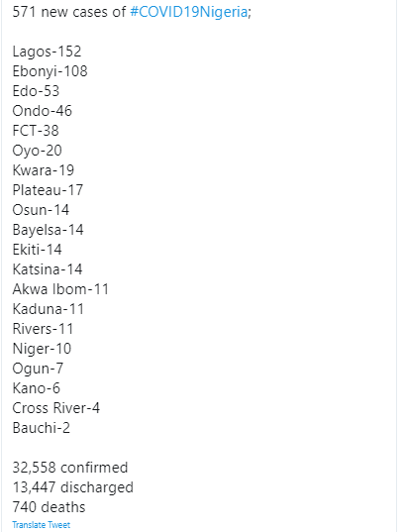Click the Cross River-4 line
Viewport: 402px width, 532px height.
(x=56, y=408)
